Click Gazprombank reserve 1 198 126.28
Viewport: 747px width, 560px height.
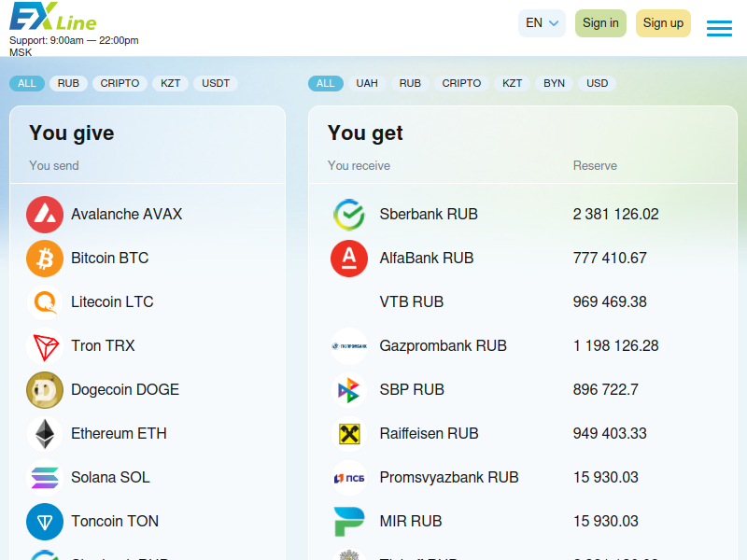click(x=616, y=345)
